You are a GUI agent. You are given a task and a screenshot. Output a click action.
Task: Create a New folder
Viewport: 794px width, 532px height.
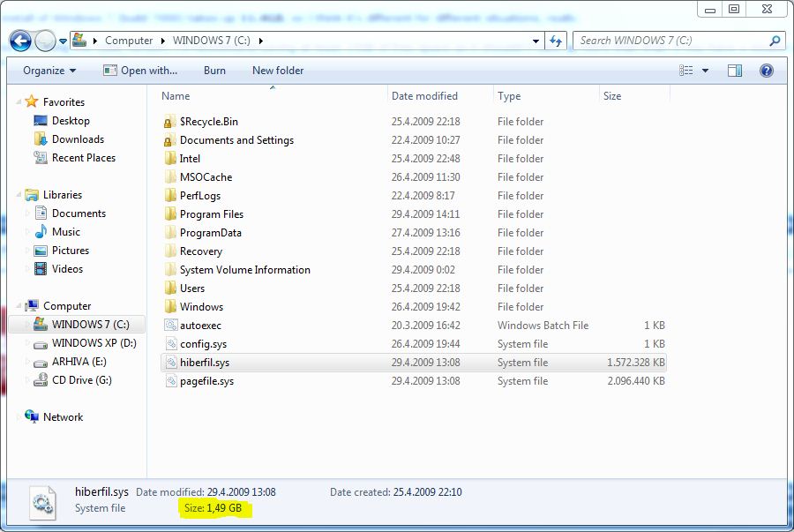[x=278, y=71]
